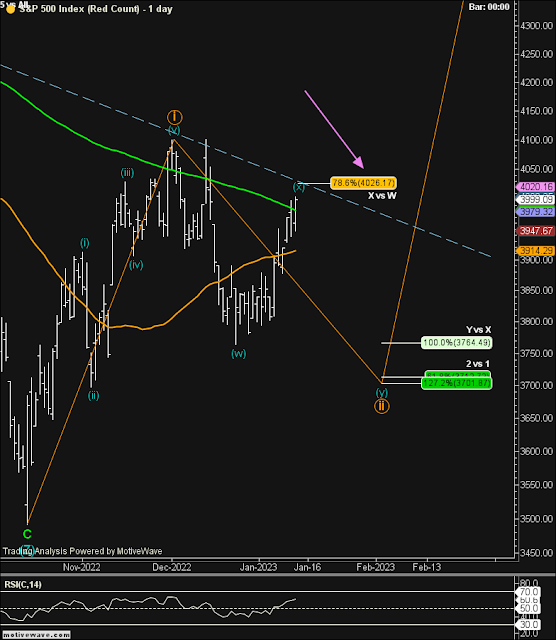Click the 4100.00 price axis value
Screen dimensions: 556x640
click(536, 140)
